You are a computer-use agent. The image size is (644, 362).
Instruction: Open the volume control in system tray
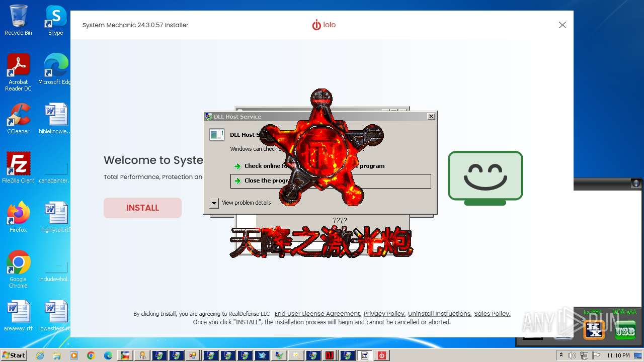[572, 355]
